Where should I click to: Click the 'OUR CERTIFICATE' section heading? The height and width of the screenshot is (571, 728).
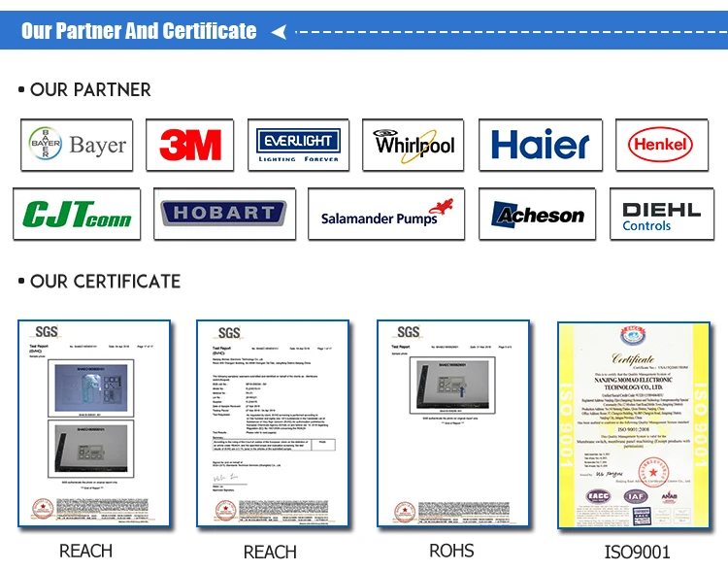pos(106,281)
